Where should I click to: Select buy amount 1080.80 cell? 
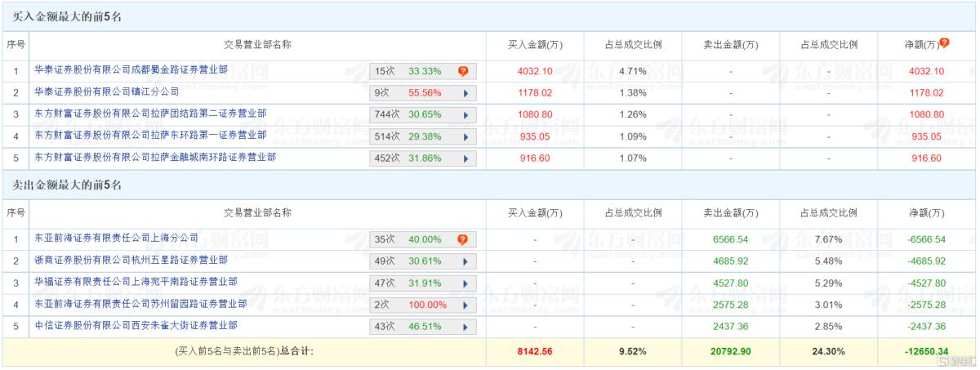(x=535, y=115)
